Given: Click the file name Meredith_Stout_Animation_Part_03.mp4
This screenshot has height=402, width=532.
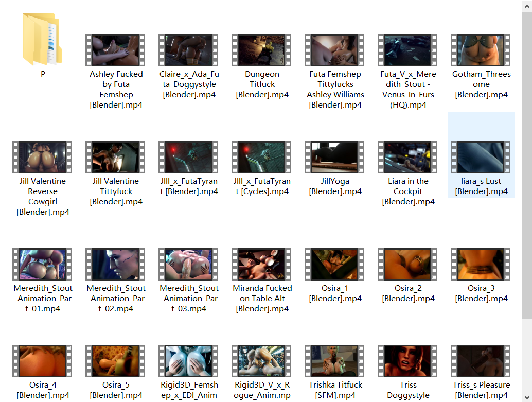Looking at the screenshot, I should pos(189,299).
